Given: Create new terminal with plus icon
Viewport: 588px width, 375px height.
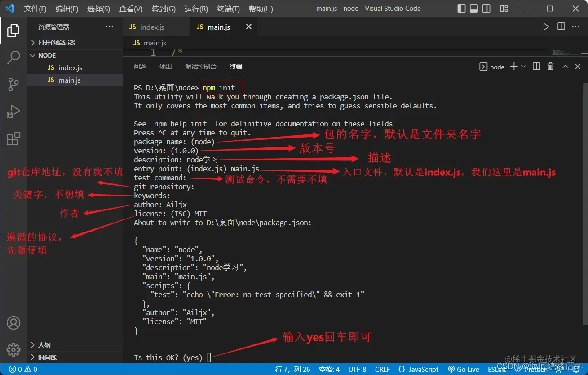Looking at the screenshot, I should point(514,67).
